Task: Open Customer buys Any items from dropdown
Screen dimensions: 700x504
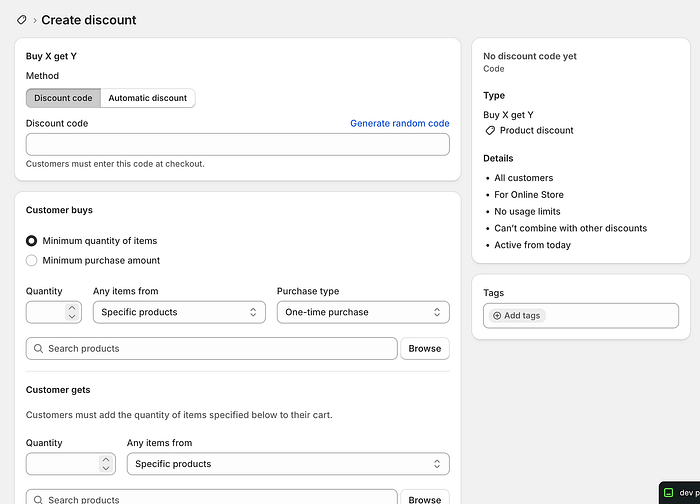Action: (x=179, y=312)
